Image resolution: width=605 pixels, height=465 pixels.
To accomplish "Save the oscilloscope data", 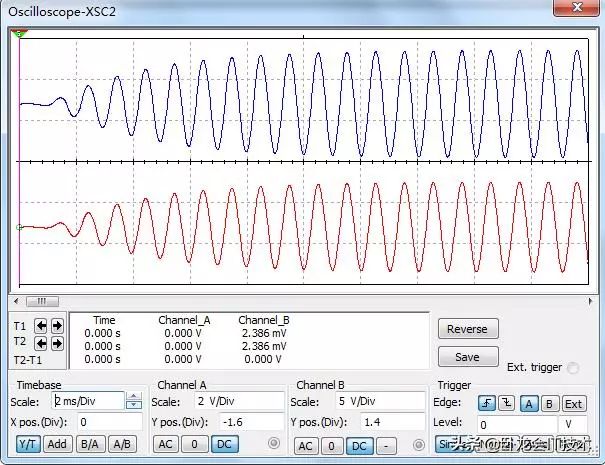I will tap(468, 357).
